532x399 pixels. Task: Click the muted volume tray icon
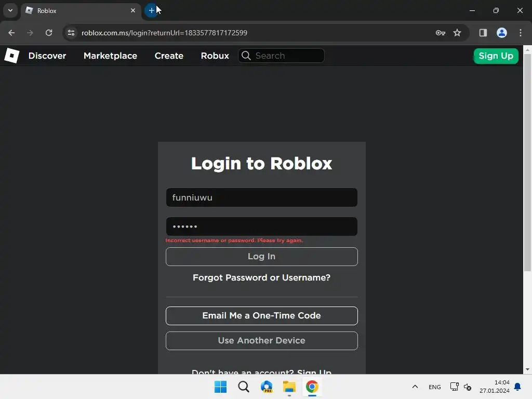pos(468,387)
